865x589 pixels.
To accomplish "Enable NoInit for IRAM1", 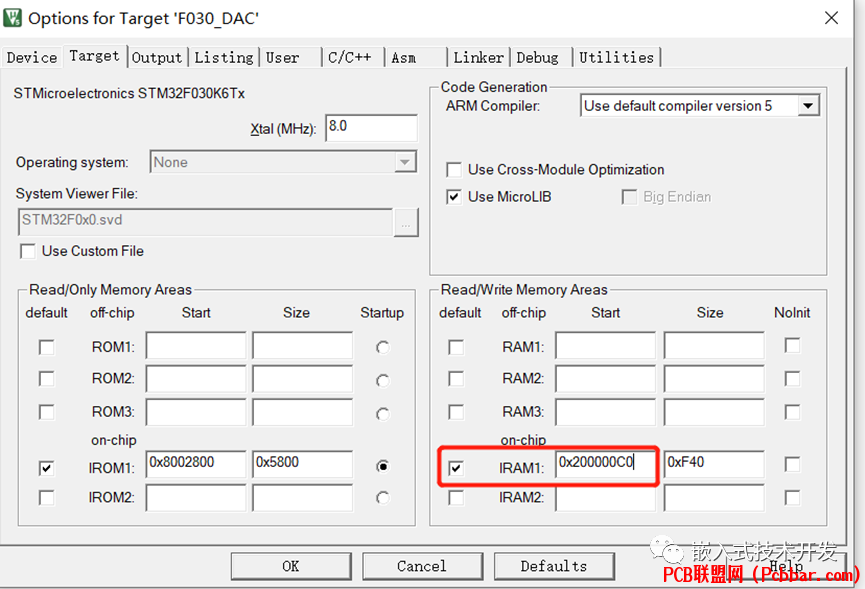I will [x=792, y=464].
